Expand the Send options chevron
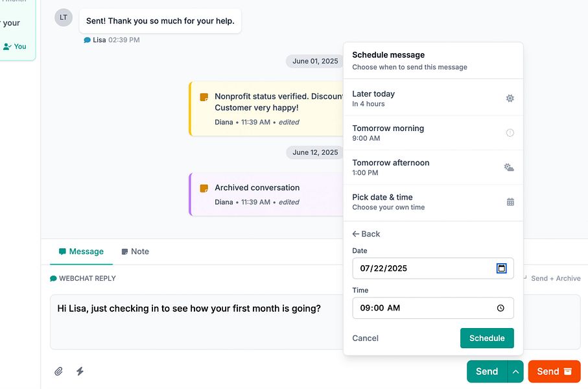Viewport: 588px width, 389px height. tap(515, 371)
